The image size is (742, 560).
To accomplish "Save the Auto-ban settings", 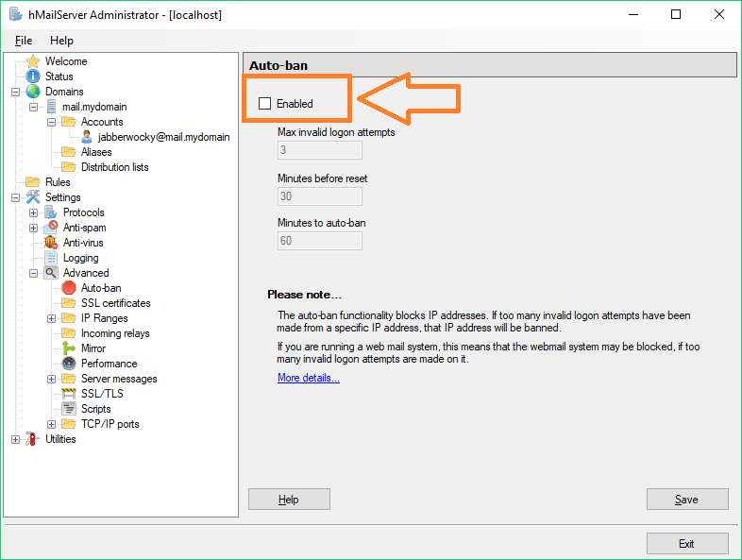I will (687, 500).
